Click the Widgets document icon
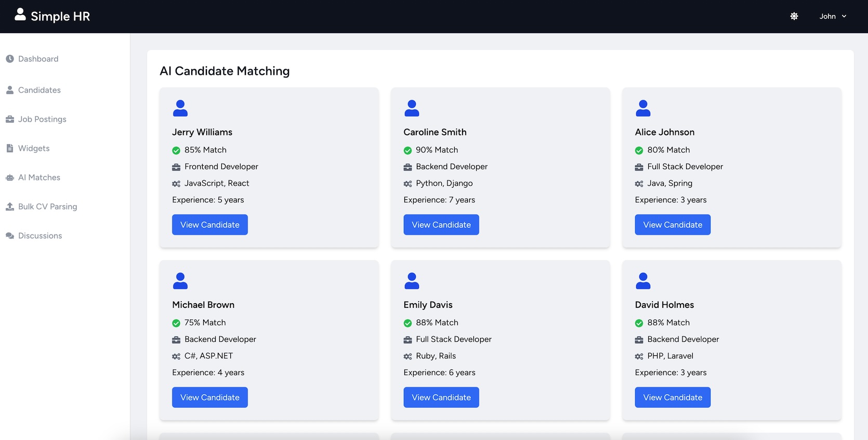 click(x=10, y=148)
